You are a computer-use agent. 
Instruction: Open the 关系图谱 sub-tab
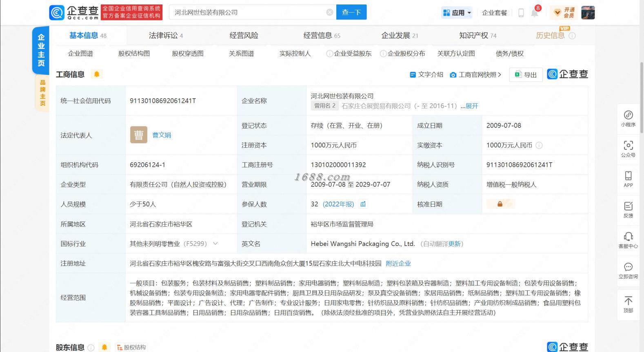pyautogui.click(x=241, y=53)
